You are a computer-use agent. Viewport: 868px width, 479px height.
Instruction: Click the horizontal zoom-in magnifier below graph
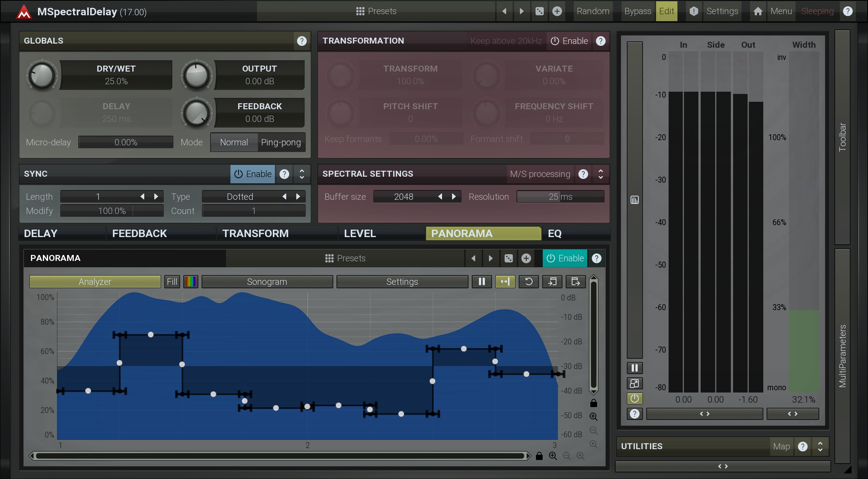point(553,456)
